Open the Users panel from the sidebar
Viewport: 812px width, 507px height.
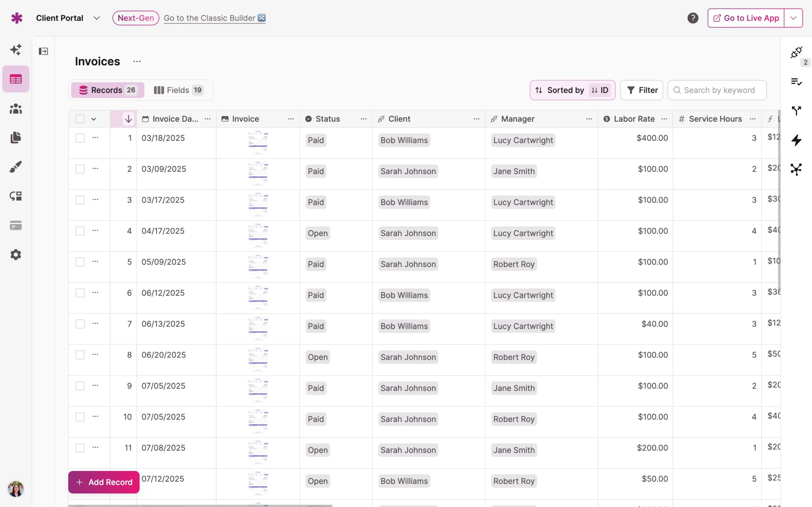point(16,108)
